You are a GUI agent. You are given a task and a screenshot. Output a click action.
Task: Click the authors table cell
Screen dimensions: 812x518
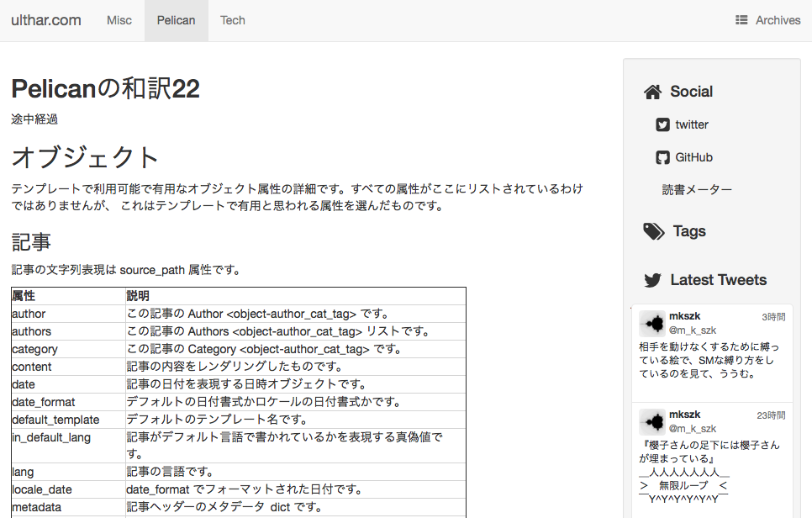68,331
